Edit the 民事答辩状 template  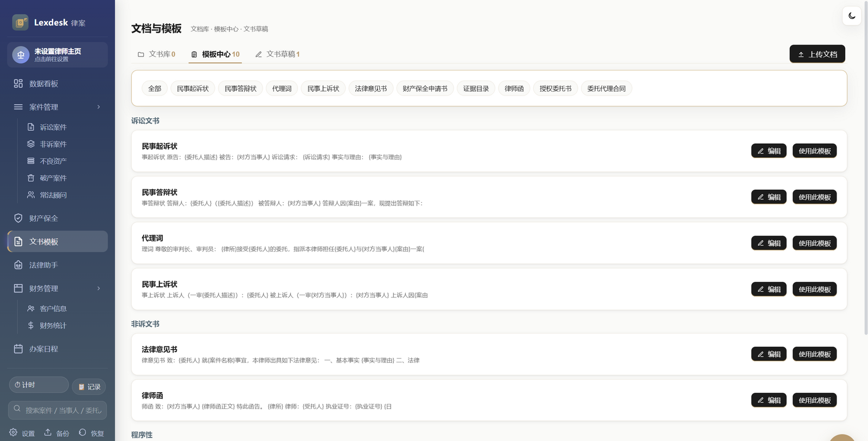point(769,197)
